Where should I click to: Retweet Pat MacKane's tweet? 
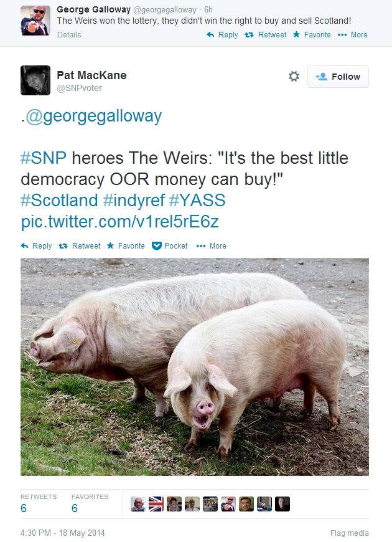[x=80, y=245]
